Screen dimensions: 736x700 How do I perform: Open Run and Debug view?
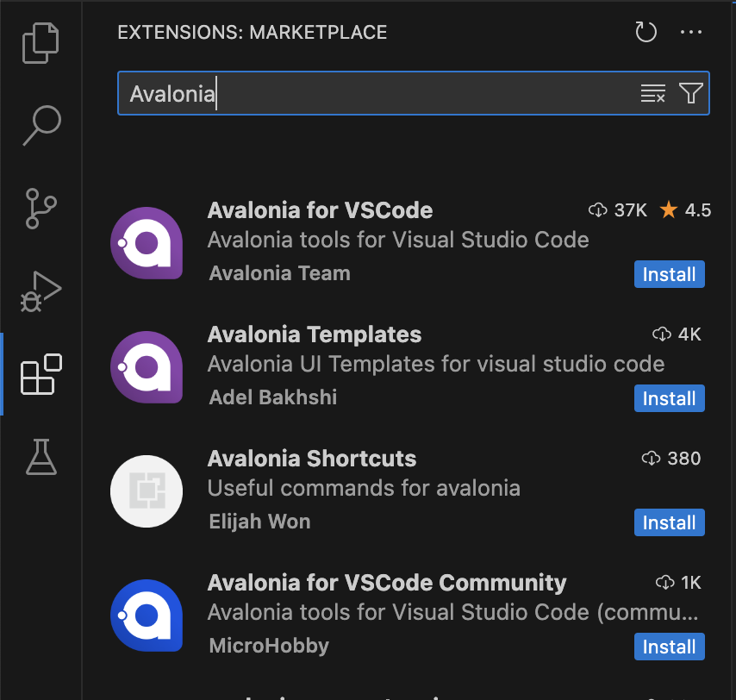point(41,291)
